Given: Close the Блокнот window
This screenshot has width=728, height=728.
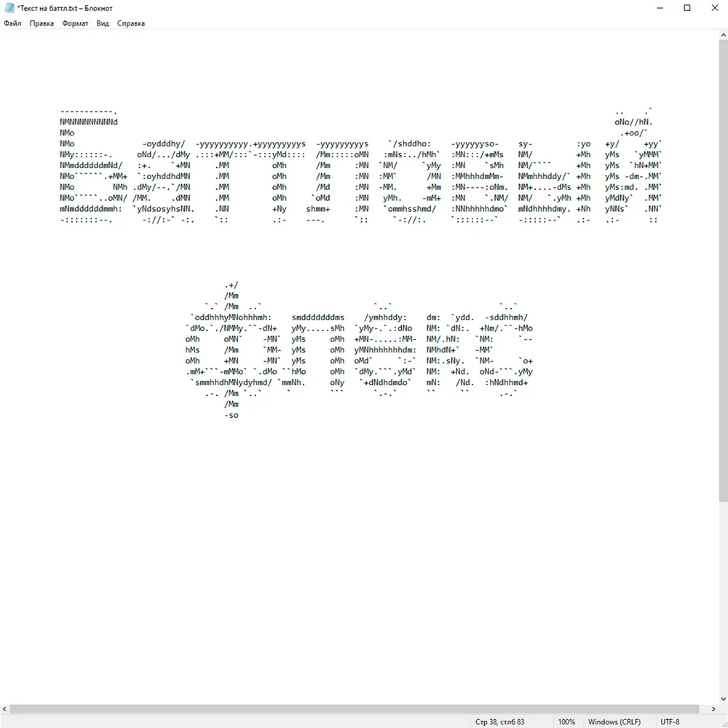Looking at the screenshot, I should pyautogui.click(x=715, y=8).
